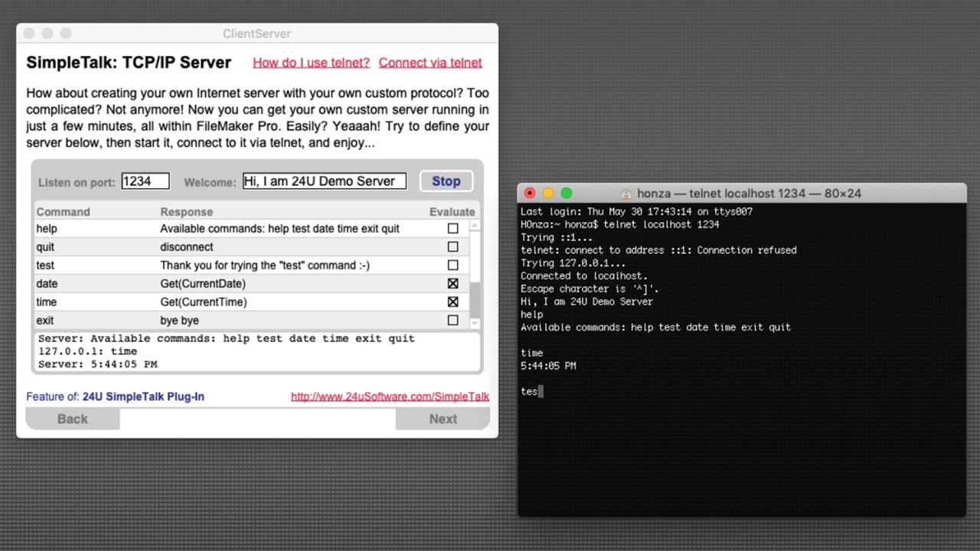Image resolution: width=980 pixels, height=551 pixels.
Task: Select the 'Listen on port' field
Action: (x=145, y=181)
